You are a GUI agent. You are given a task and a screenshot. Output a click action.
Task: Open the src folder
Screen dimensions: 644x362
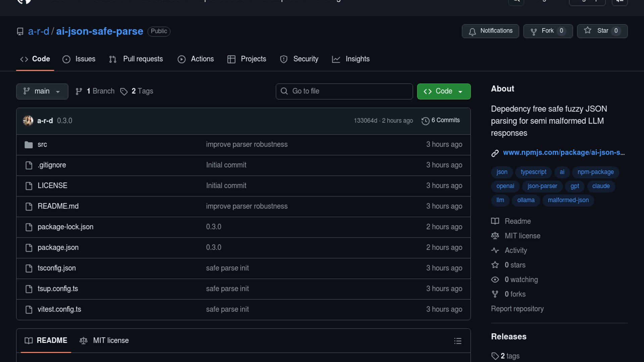coord(42,144)
